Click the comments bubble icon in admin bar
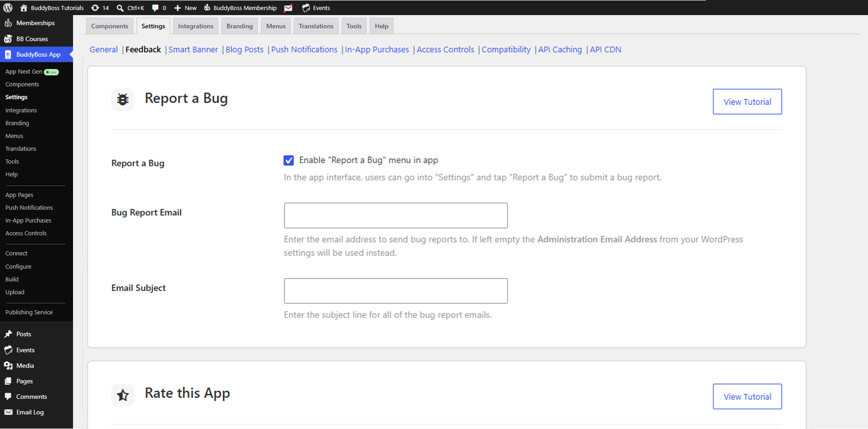This screenshot has height=429, width=868. coord(155,8)
